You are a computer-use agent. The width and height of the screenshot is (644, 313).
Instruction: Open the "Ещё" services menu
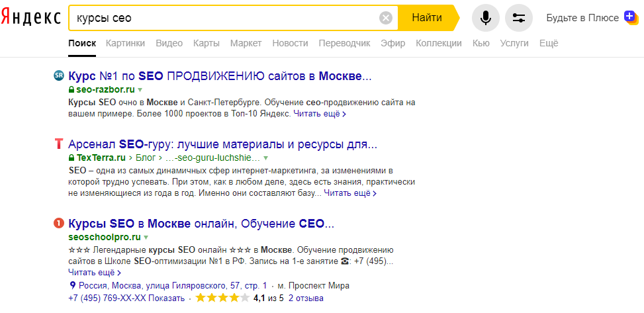(x=549, y=43)
